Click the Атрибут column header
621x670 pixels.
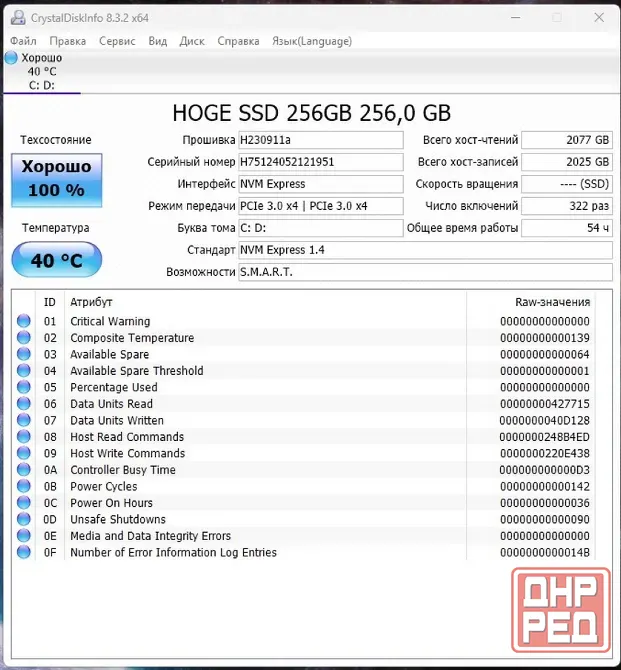coord(265,302)
